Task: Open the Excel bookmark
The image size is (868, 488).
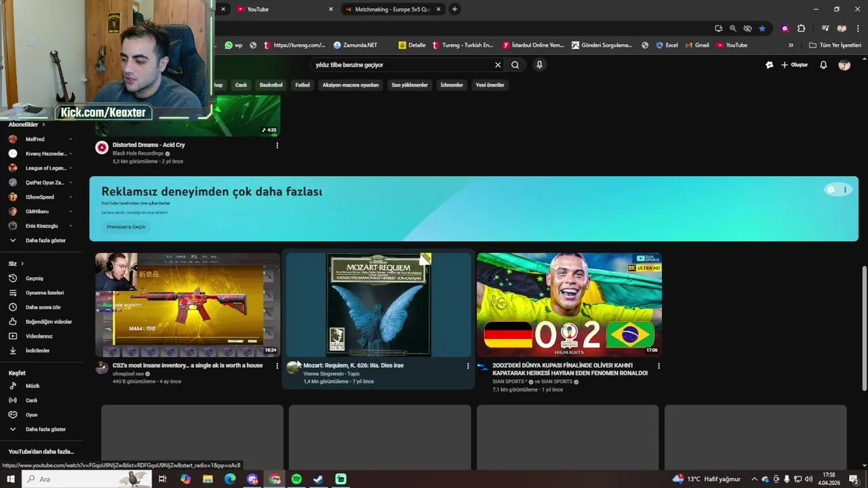Action: click(x=667, y=45)
